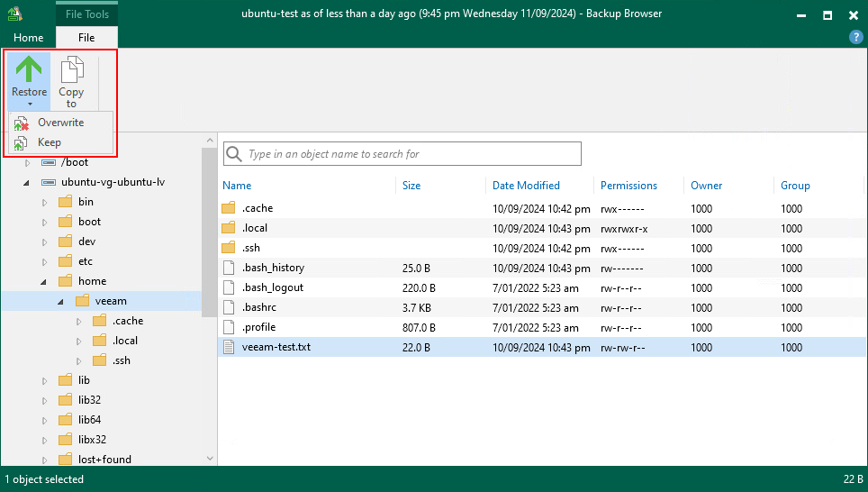Click the veeam-test.txt file icon
The width and height of the screenshot is (868, 492).
click(x=229, y=347)
